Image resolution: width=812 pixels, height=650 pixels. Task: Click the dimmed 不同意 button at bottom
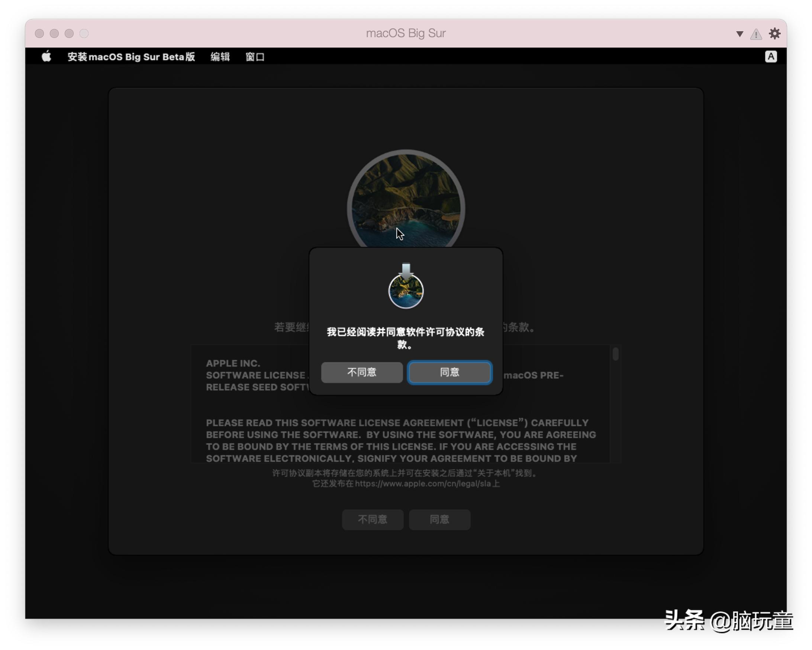(x=372, y=519)
